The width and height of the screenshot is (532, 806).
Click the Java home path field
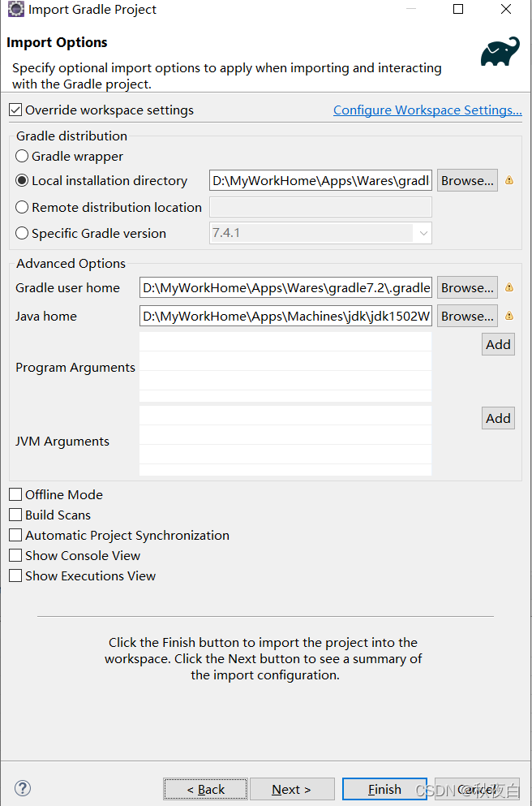point(285,316)
